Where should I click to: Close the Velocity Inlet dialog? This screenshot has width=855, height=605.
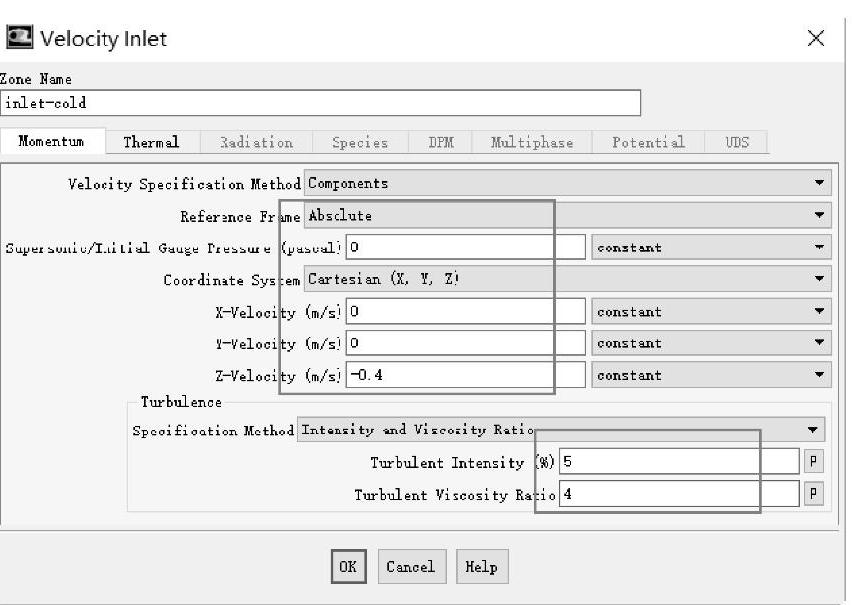point(816,39)
